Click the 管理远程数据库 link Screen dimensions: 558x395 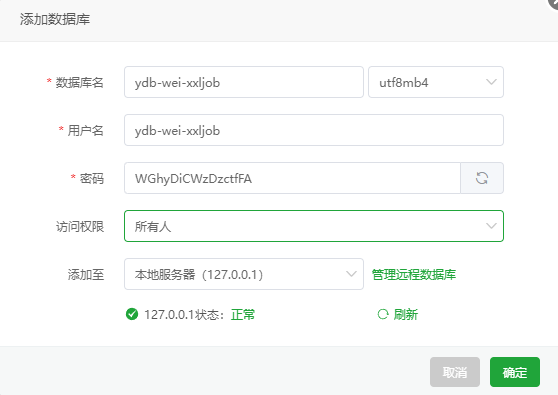(414, 274)
